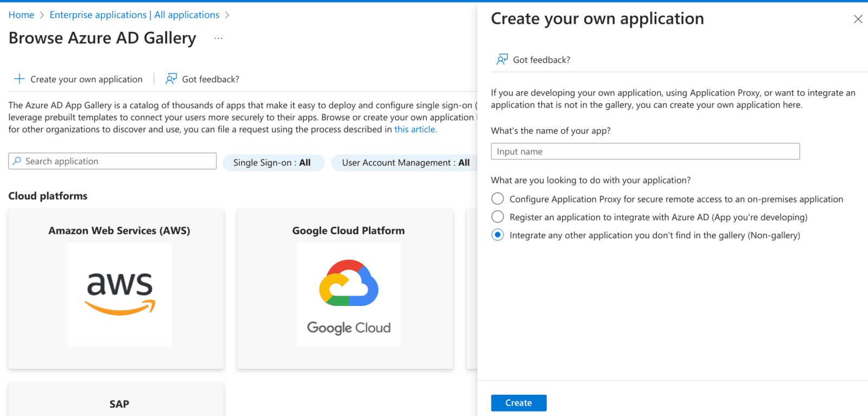Click the Google Cloud Platform title
868x416 pixels.
348,231
